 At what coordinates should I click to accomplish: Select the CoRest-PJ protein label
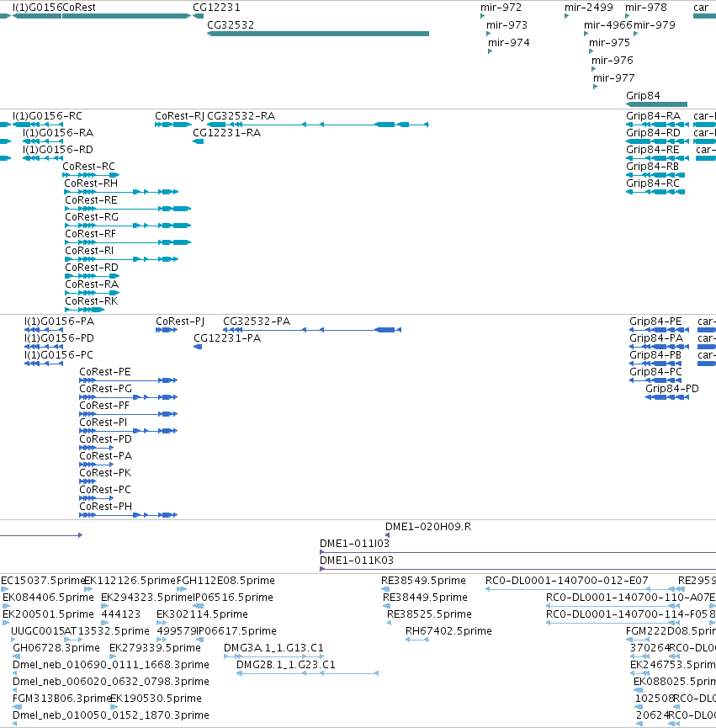(x=180, y=321)
